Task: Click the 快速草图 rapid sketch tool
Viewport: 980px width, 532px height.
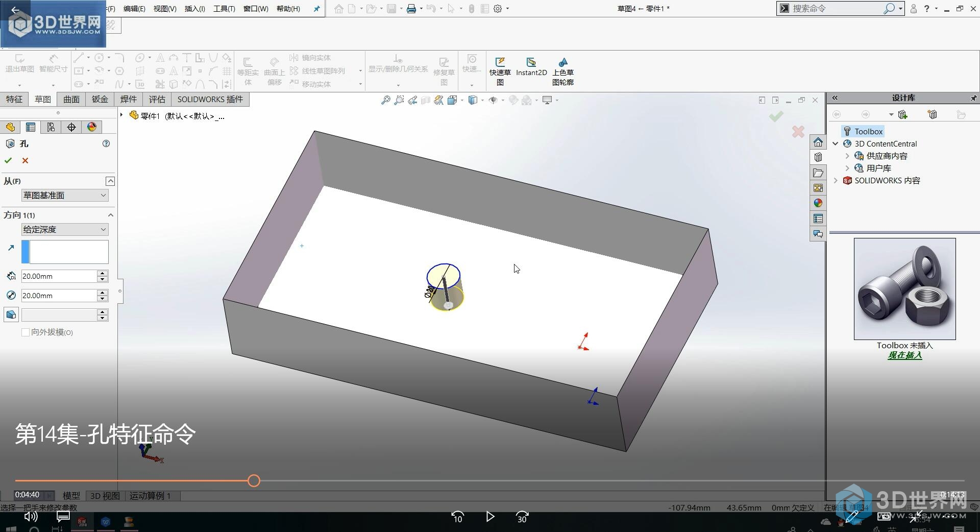Action: [500, 71]
